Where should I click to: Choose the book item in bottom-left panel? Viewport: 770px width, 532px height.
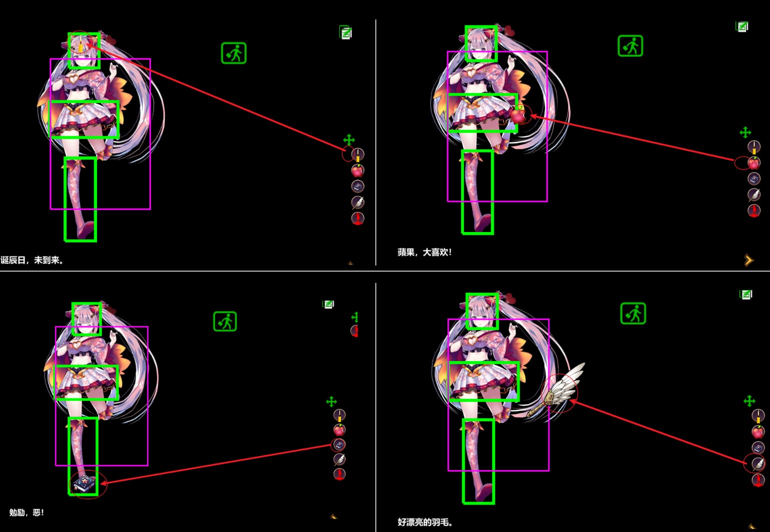pos(339,444)
